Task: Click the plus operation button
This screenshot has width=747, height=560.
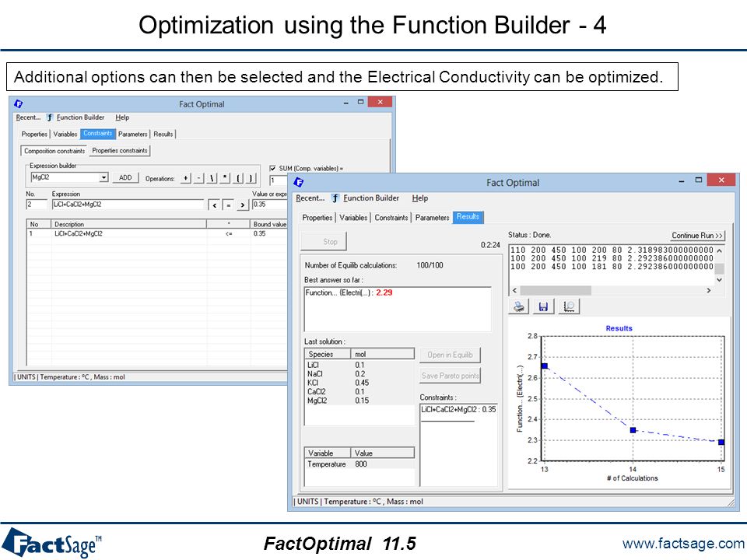Action: point(186,178)
